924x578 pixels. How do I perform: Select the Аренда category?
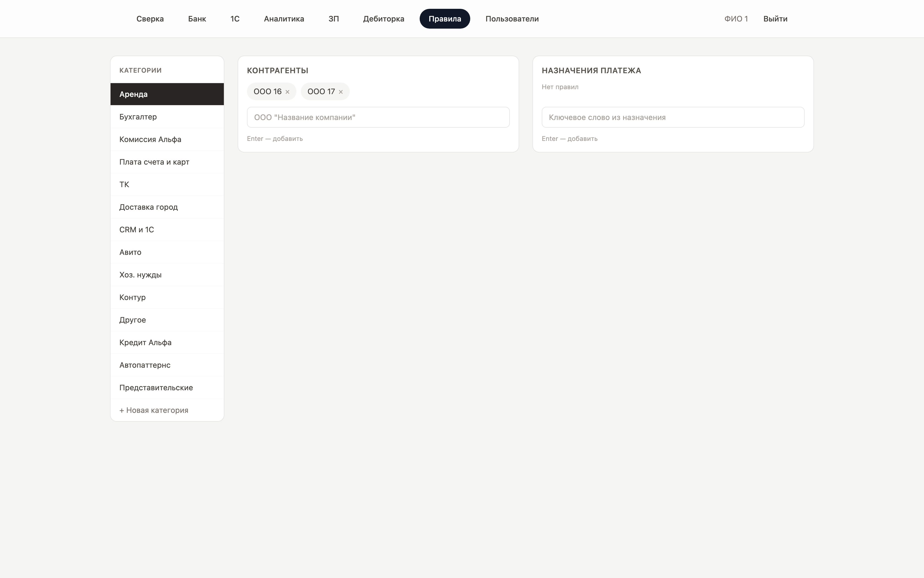[x=167, y=94]
